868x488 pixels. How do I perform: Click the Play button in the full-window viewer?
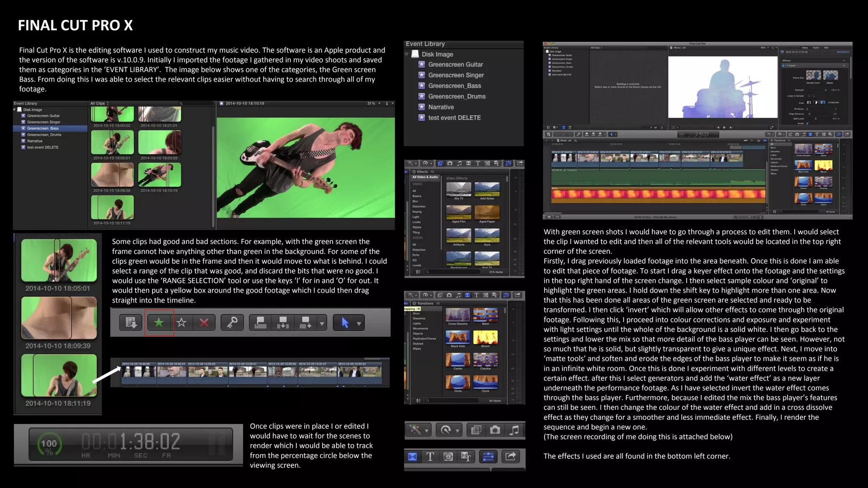[724, 128]
